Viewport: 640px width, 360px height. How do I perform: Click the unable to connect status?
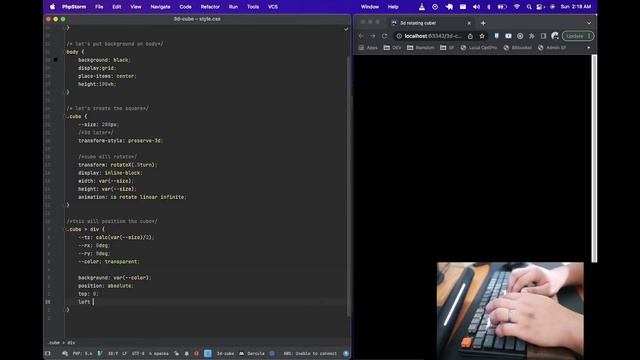coord(310,353)
